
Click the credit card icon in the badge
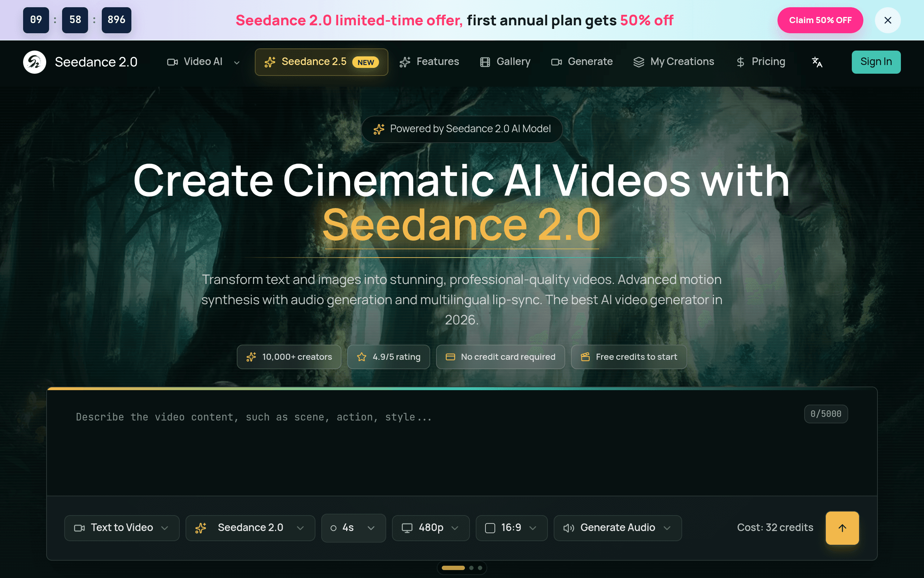[x=450, y=357]
